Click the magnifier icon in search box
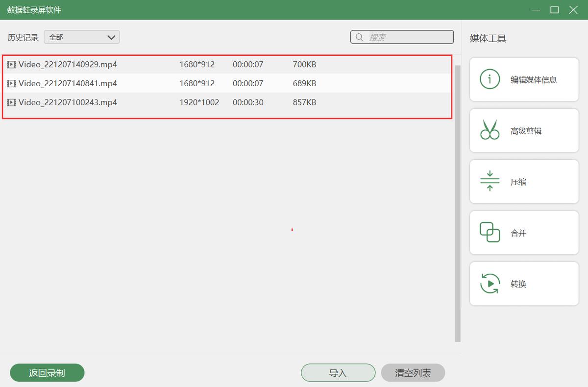This screenshot has height=387, width=588. [x=360, y=37]
